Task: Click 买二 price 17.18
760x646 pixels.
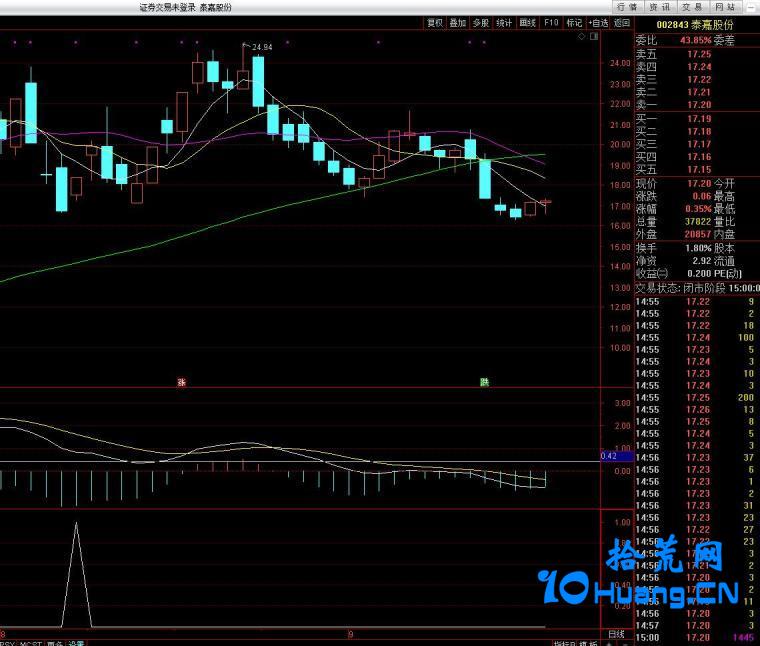Action: coord(699,131)
